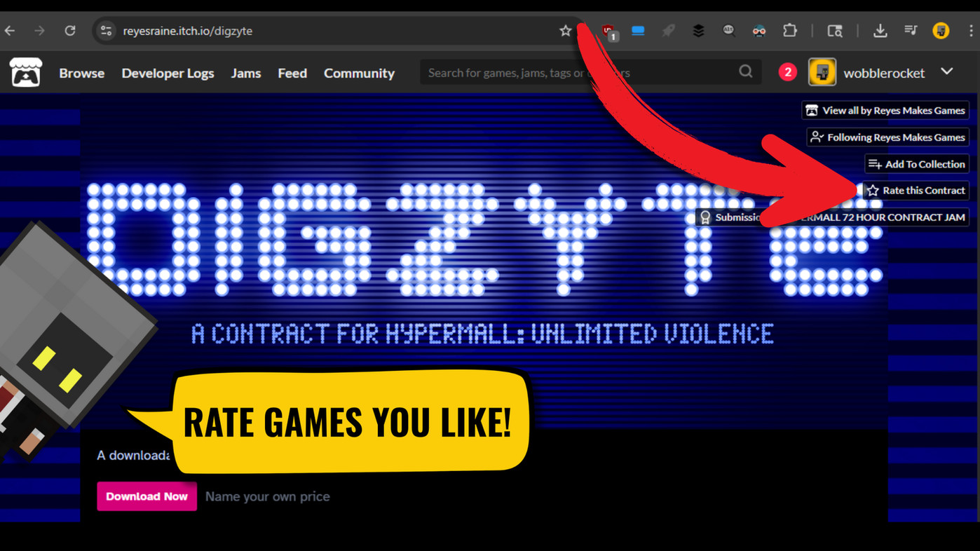Open the media control playlist icon

click(911, 31)
